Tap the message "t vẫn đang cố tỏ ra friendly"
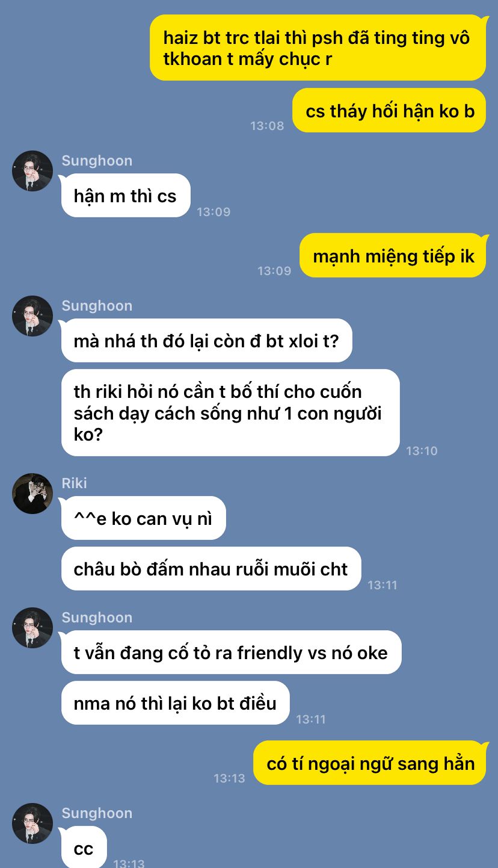498x868 pixels. [231, 653]
